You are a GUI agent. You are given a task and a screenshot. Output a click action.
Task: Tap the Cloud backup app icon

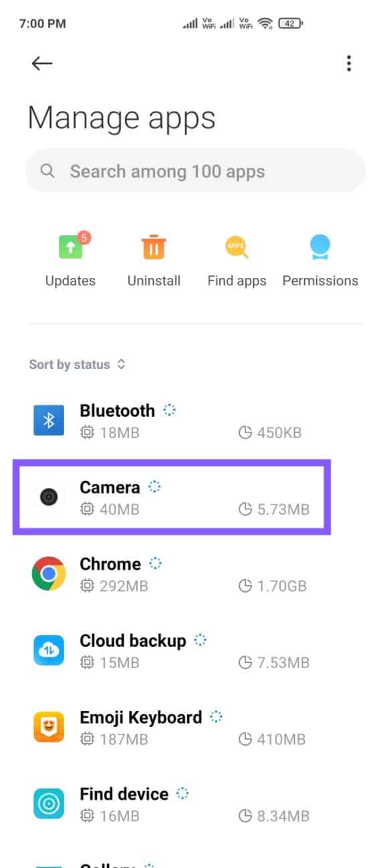click(49, 651)
